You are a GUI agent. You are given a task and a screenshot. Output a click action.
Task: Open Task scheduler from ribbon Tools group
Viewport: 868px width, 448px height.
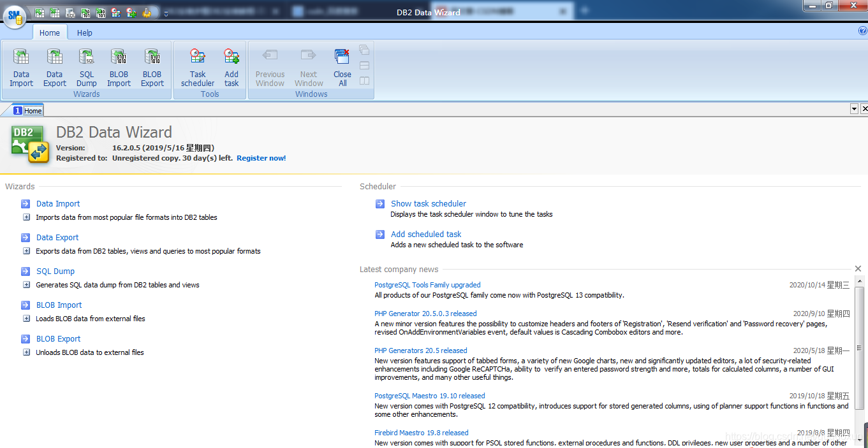point(198,68)
